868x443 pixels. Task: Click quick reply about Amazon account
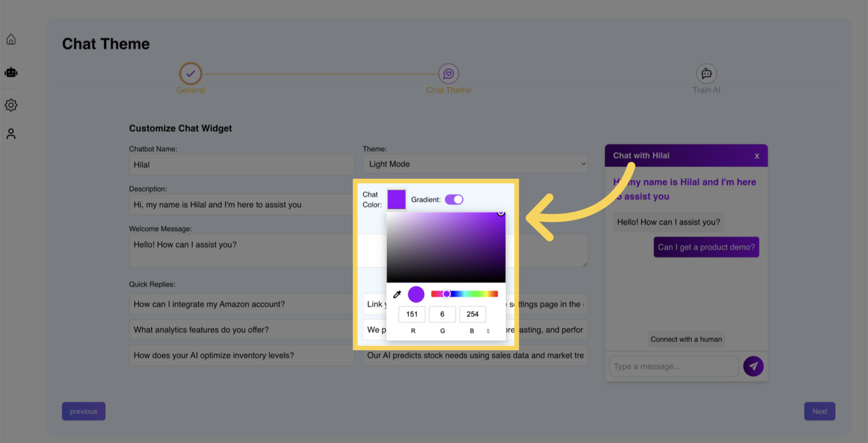[241, 304]
